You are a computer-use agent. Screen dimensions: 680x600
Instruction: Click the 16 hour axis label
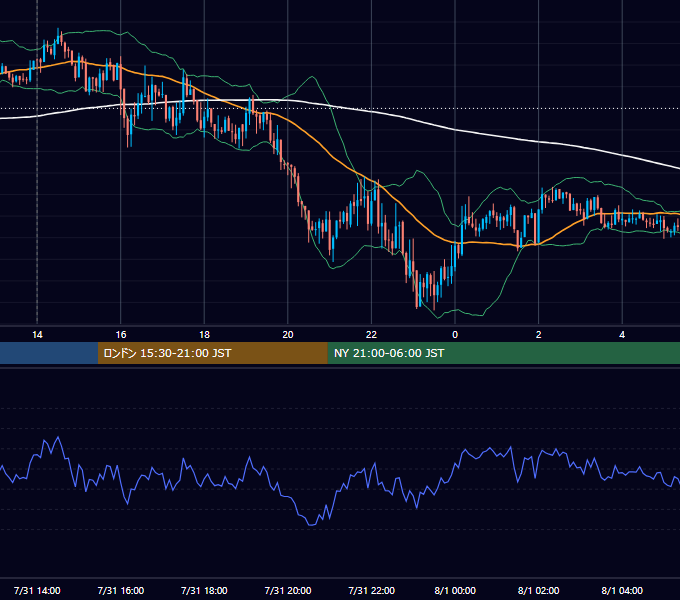(121, 335)
